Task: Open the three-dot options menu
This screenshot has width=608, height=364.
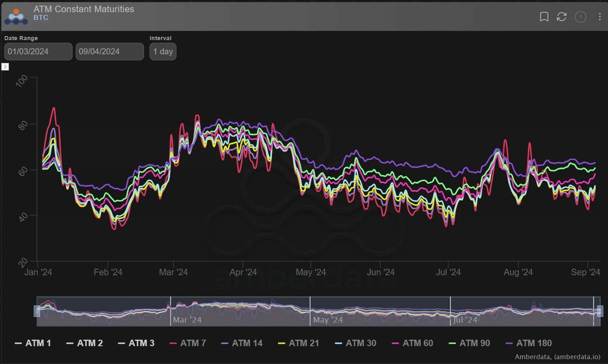Action: [599, 17]
